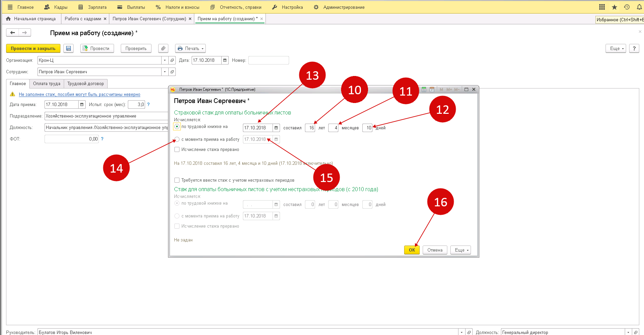Open the dialog's Еще menu
This screenshot has width=644, height=335.
[x=460, y=250]
